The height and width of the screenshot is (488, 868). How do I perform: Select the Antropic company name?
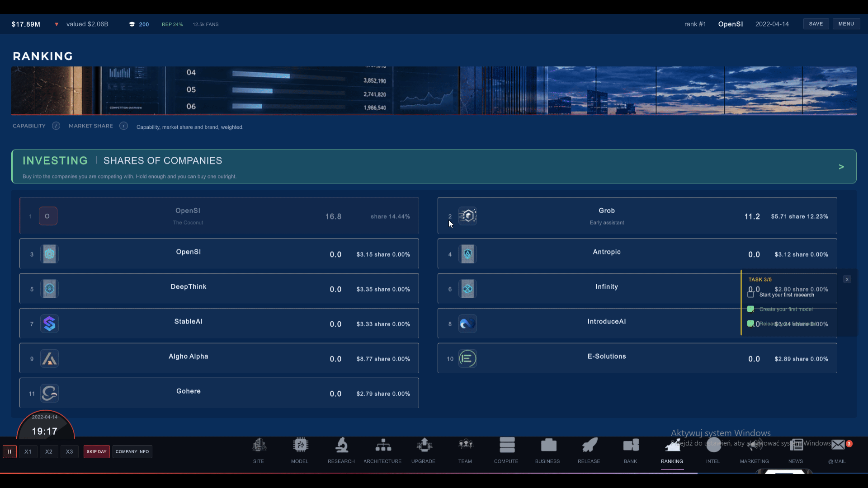(607, 252)
